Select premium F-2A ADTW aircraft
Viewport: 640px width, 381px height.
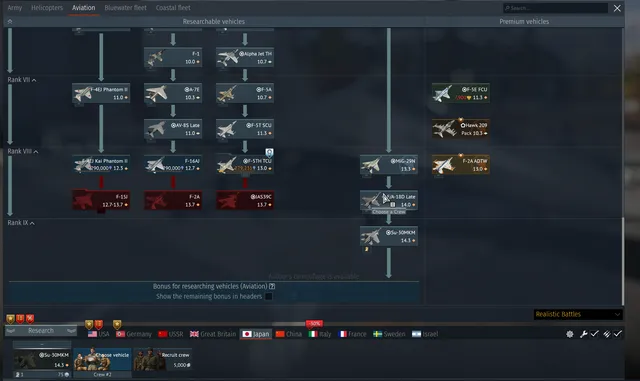pyautogui.click(x=461, y=165)
